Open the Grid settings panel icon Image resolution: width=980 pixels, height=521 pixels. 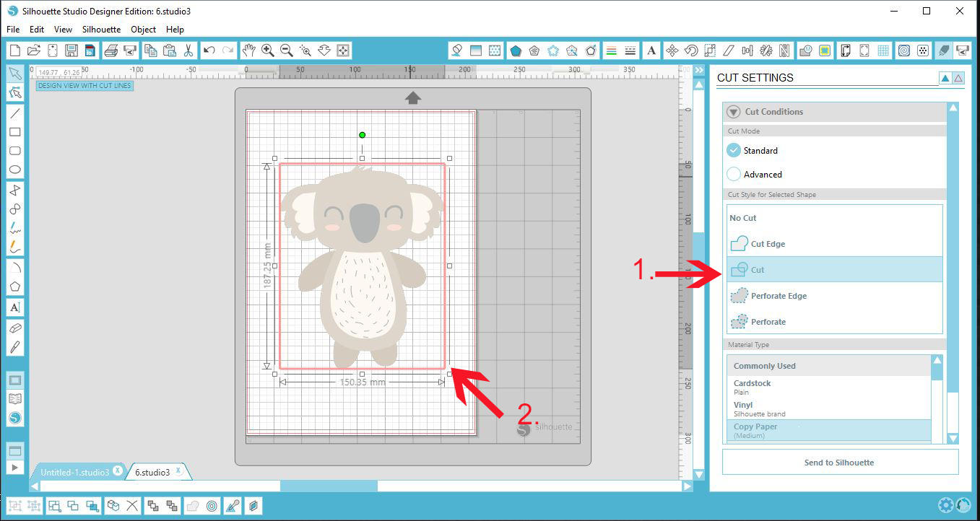coord(883,51)
